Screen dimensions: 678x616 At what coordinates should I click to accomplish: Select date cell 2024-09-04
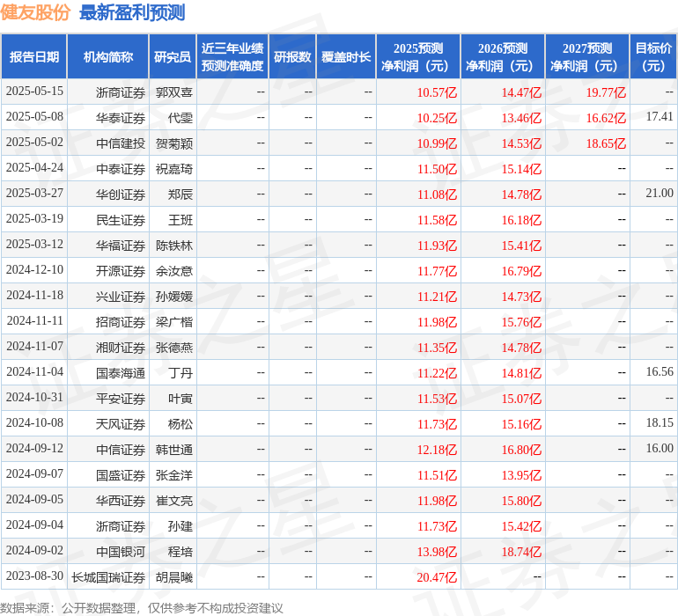click(34, 524)
